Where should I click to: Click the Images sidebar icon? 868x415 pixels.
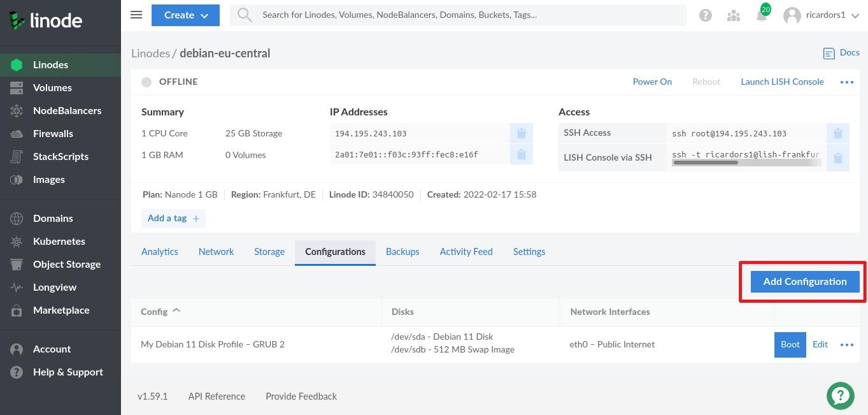click(x=17, y=180)
